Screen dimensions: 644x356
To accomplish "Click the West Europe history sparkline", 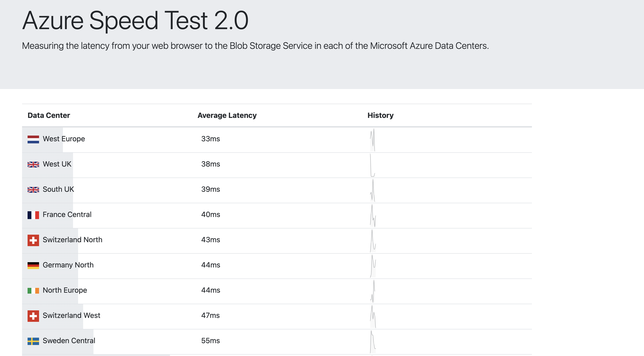I will click(373, 140).
